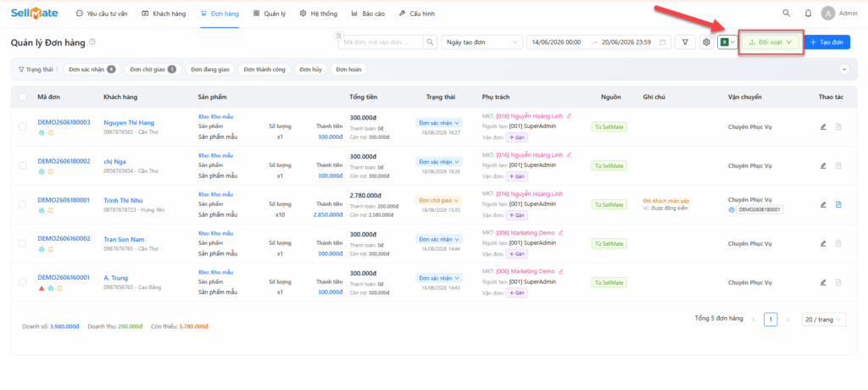The width and height of the screenshot is (868, 390).
Task: Click printer icon under DEMO2606180003
Action: [41, 133]
